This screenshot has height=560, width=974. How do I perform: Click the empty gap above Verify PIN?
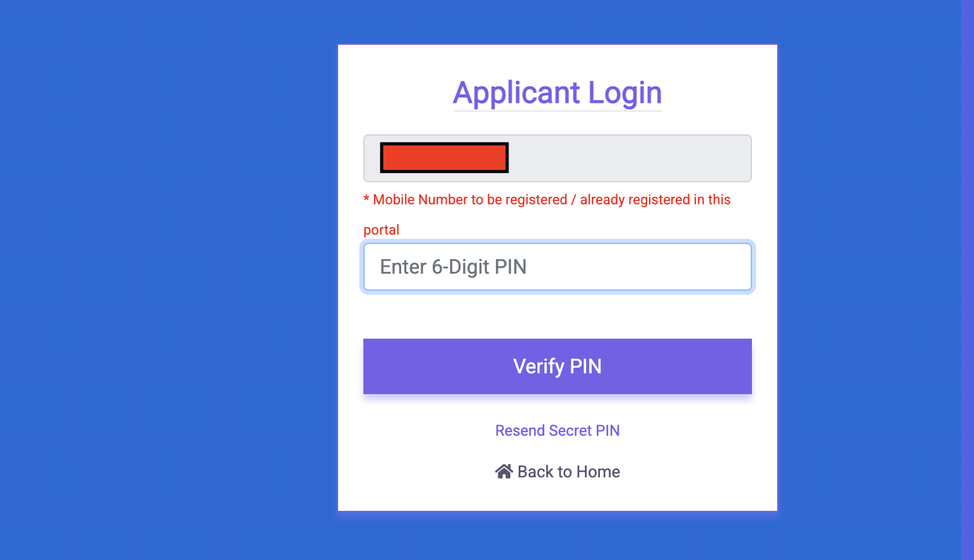(x=557, y=315)
